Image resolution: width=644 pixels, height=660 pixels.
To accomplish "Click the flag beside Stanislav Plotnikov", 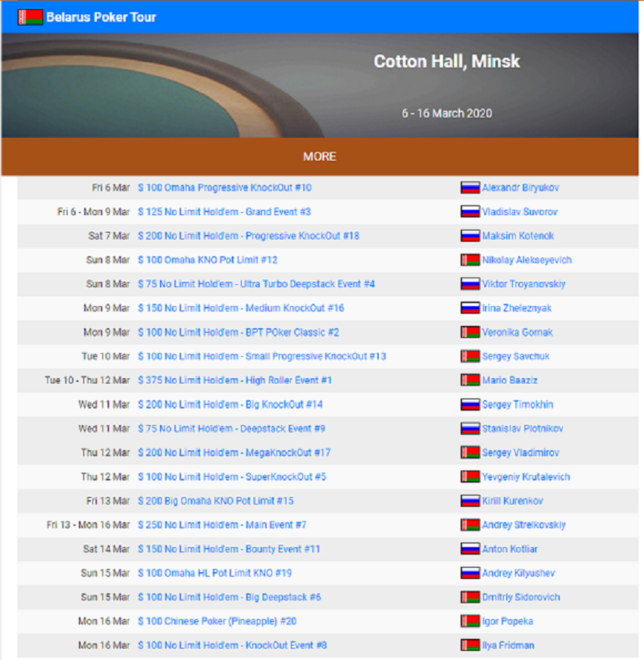I will click(470, 428).
